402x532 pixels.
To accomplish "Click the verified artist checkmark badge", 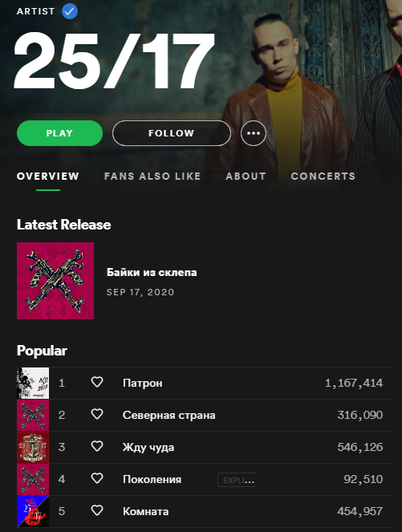I will pos(70,11).
